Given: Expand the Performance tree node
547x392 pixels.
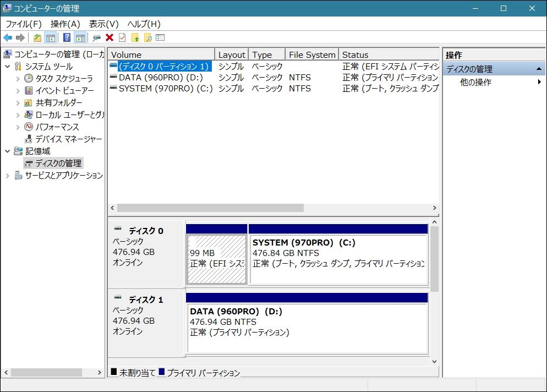Looking at the screenshot, I should coord(18,127).
